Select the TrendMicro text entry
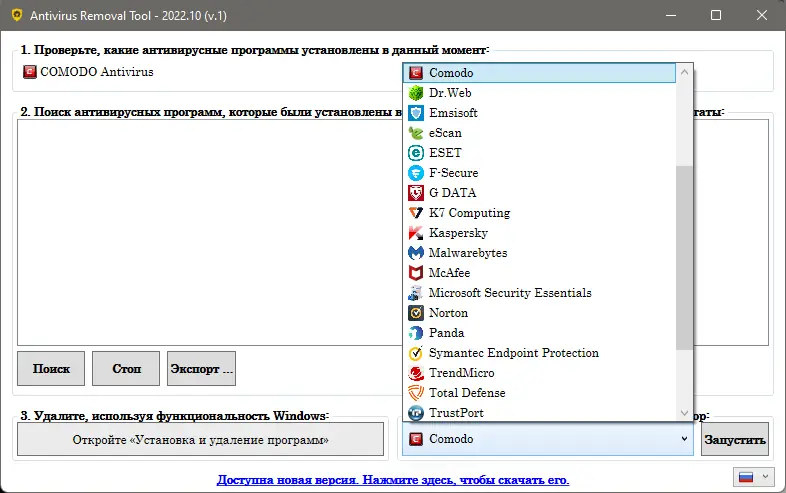 (462, 373)
